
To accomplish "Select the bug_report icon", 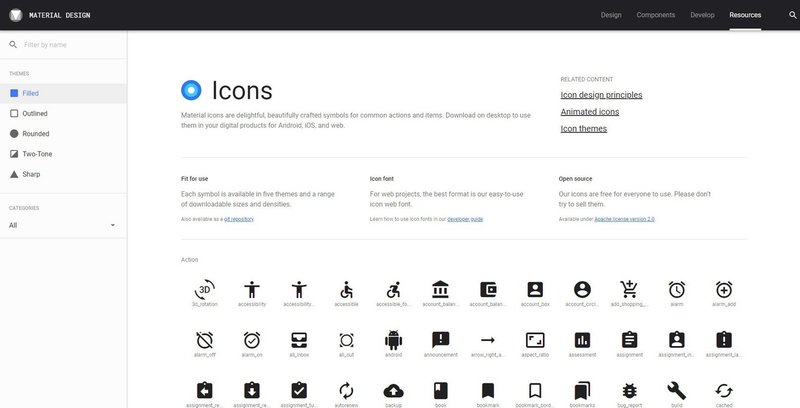I will 630,391.
